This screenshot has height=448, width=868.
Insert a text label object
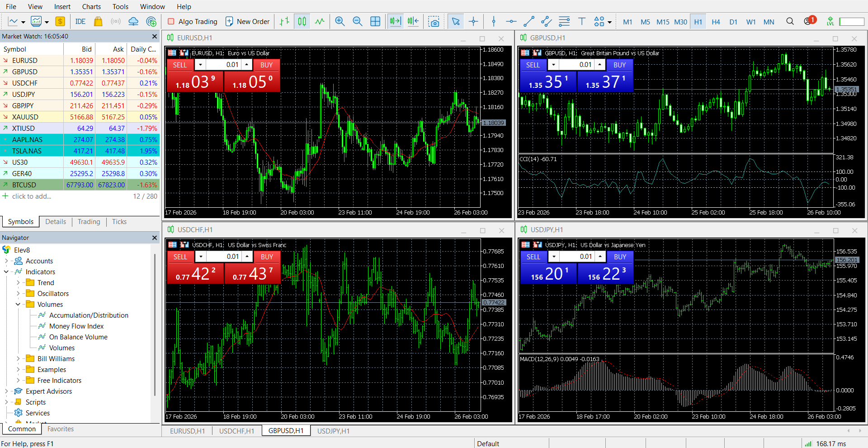pyautogui.click(x=582, y=21)
